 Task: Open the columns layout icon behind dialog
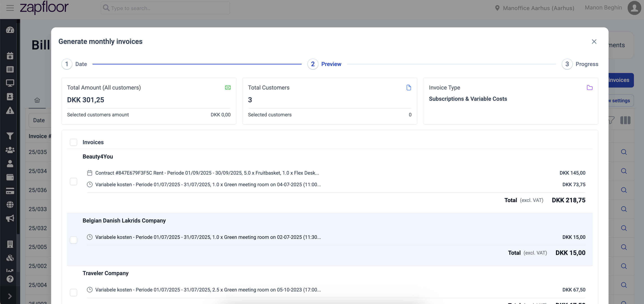[625, 120]
